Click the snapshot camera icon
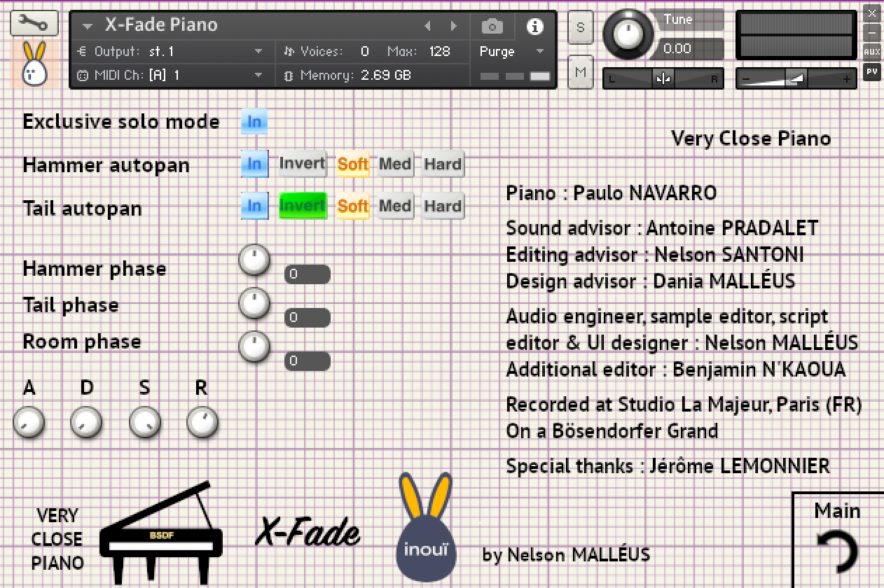 (x=491, y=26)
